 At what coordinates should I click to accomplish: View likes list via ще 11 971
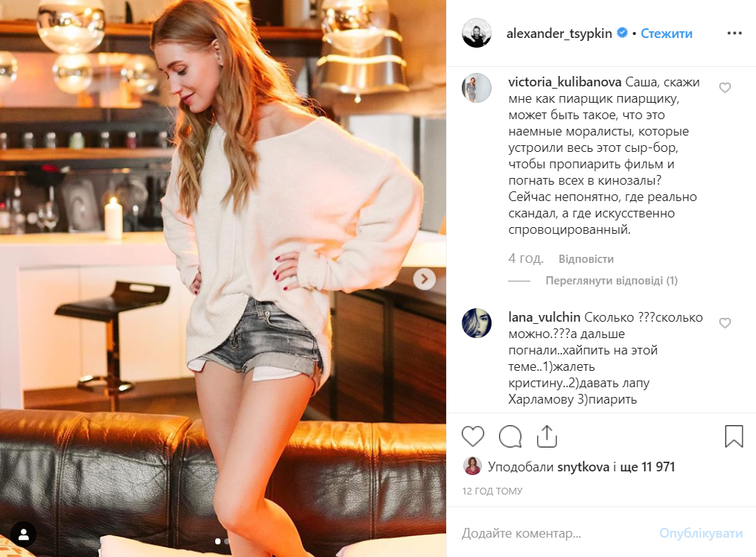click(647, 466)
